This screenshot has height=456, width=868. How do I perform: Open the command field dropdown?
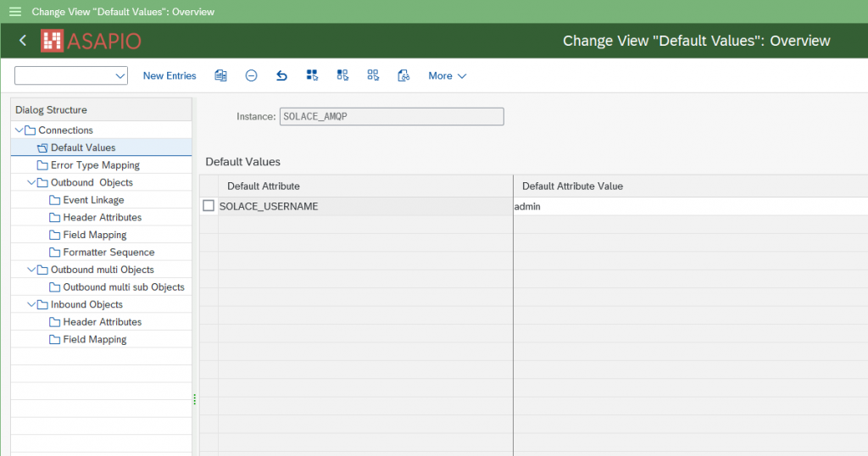pos(119,76)
